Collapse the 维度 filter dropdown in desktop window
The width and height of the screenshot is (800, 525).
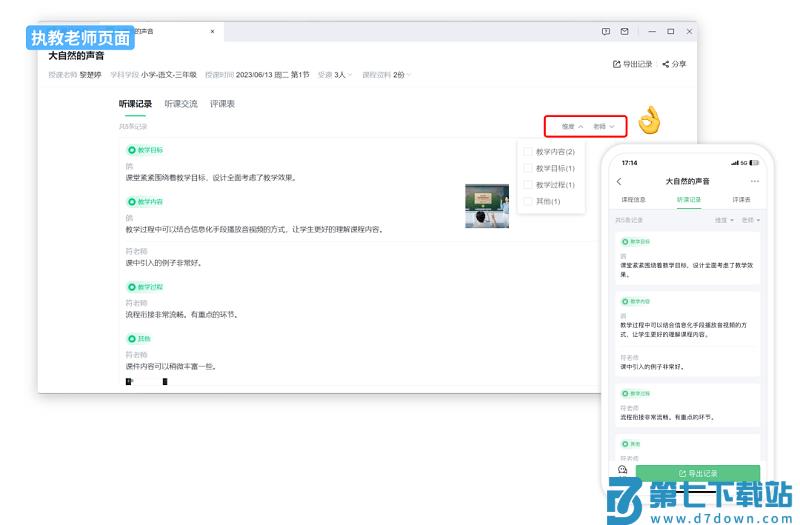[572, 127]
